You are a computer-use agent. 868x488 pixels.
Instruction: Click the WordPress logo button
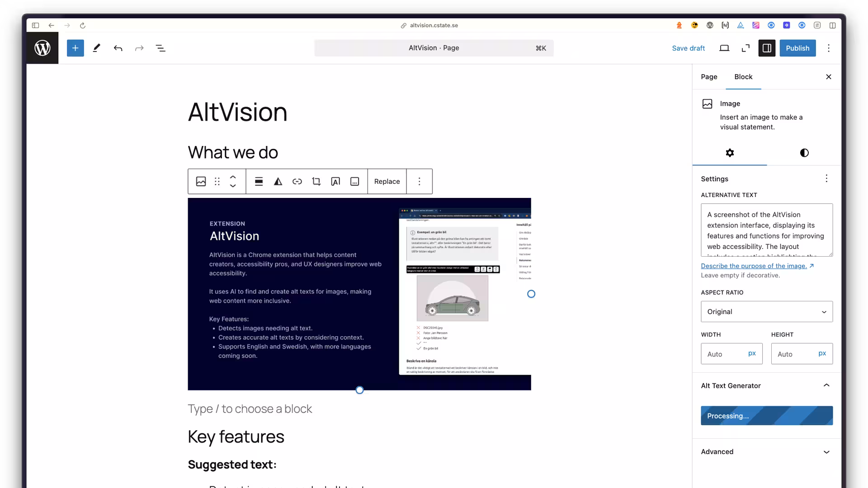pyautogui.click(x=42, y=48)
